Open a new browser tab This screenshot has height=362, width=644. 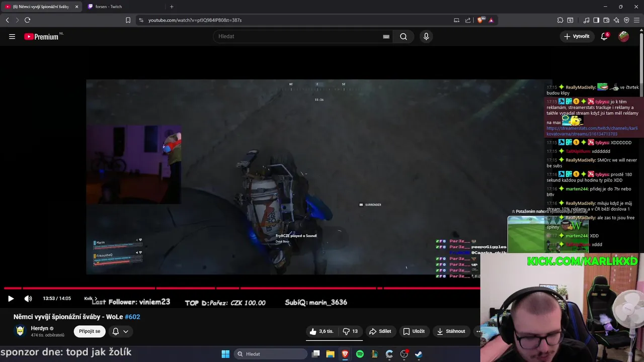[x=172, y=7]
